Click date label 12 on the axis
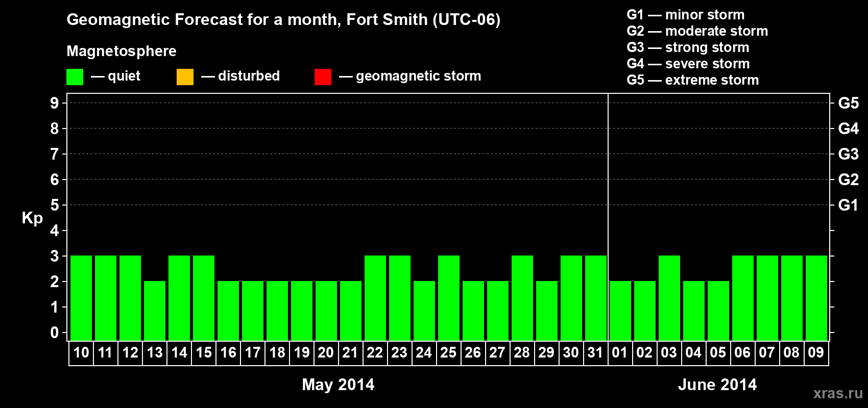The image size is (868, 408). 130,352
